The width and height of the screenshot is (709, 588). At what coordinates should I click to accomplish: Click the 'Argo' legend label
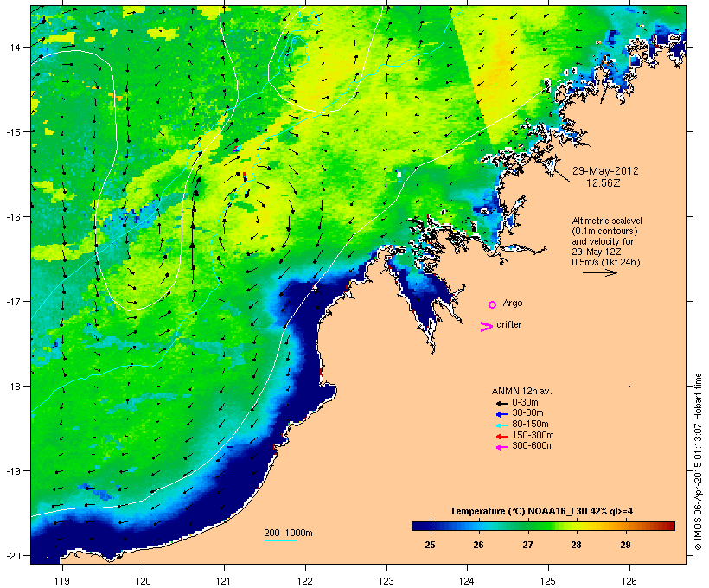click(x=513, y=303)
